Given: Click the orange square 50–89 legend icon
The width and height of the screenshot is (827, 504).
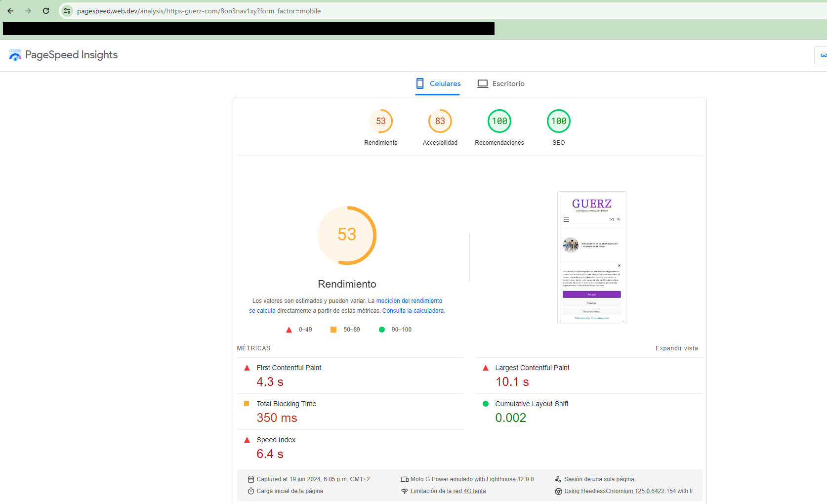Looking at the screenshot, I should tap(333, 330).
